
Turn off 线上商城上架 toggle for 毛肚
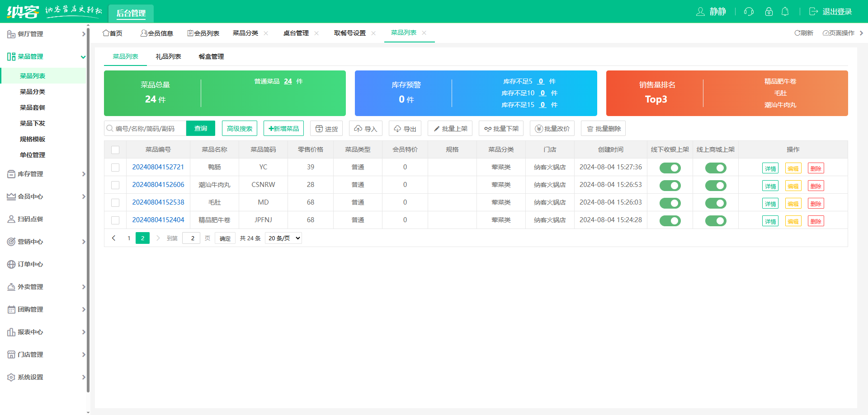point(715,203)
